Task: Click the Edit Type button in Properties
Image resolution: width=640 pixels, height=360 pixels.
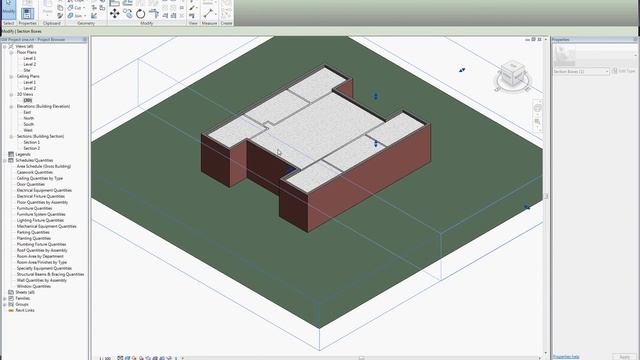Action: coord(625,71)
